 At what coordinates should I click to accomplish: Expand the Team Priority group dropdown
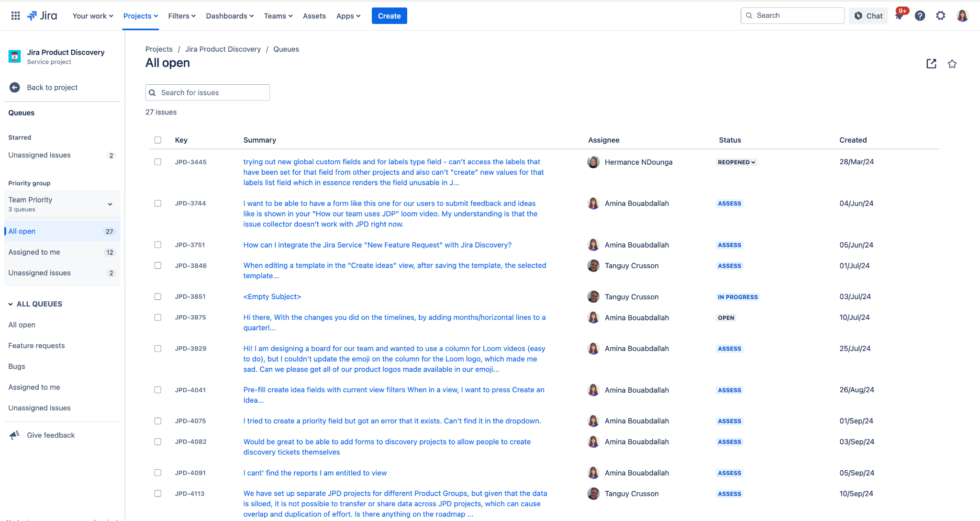tap(110, 204)
